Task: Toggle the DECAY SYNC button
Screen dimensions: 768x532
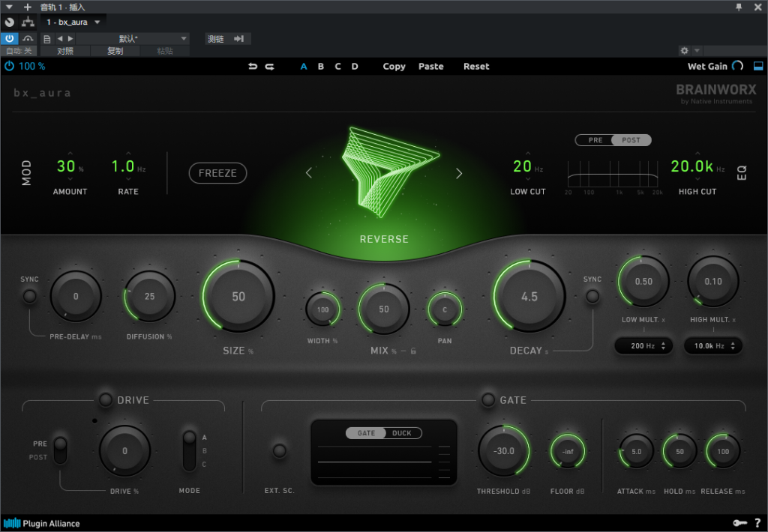Action: click(x=592, y=296)
